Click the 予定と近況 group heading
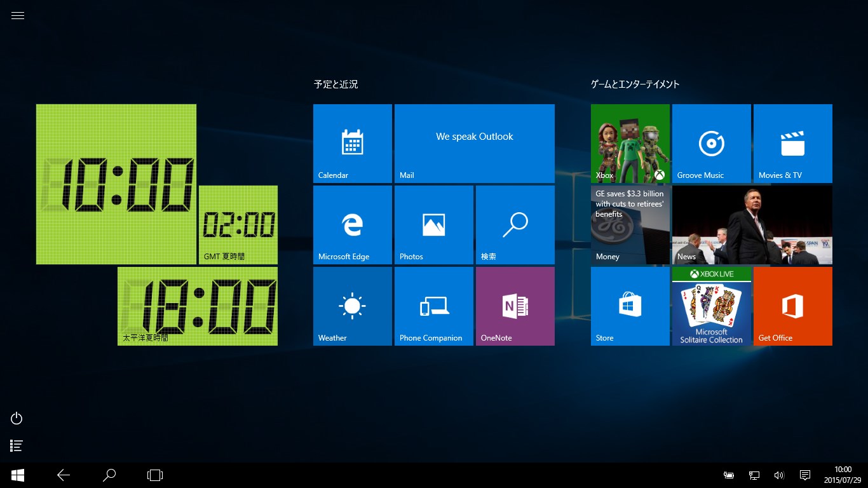Screen dimensions: 868x488 [x=336, y=84]
